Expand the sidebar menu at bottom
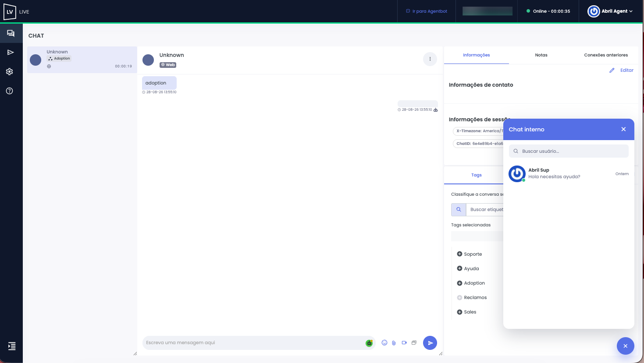This screenshot has width=644, height=363. [x=12, y=346]
